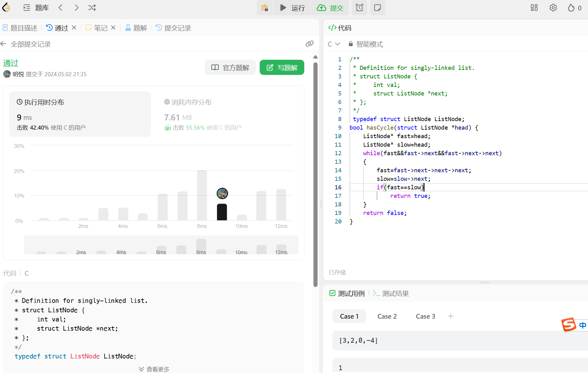The height and width of the screenshot is (373, 588).
Task: Click the 通过 accepted status text
Action: pyautogui.click(x=11, y=63)
